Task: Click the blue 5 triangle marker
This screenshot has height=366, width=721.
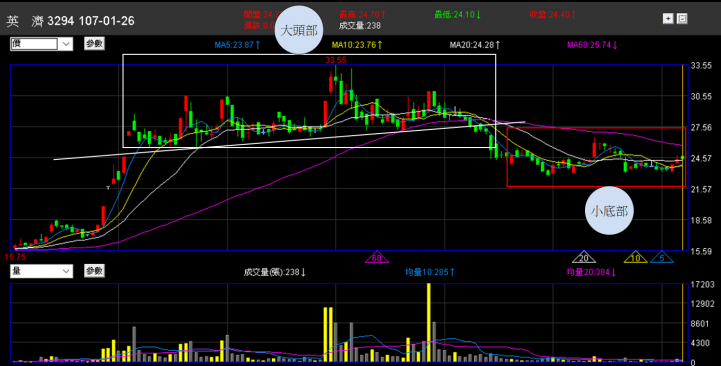Action: (662, 257)
